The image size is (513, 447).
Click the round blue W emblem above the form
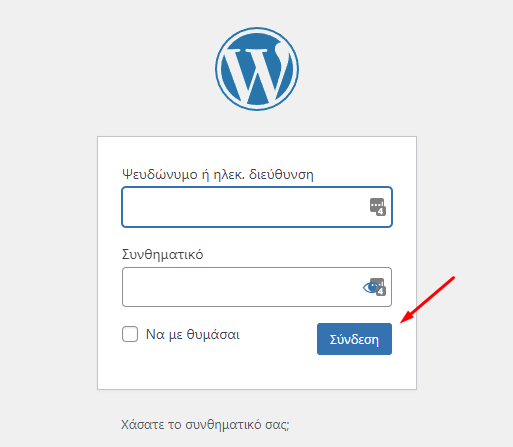(257, 69)
